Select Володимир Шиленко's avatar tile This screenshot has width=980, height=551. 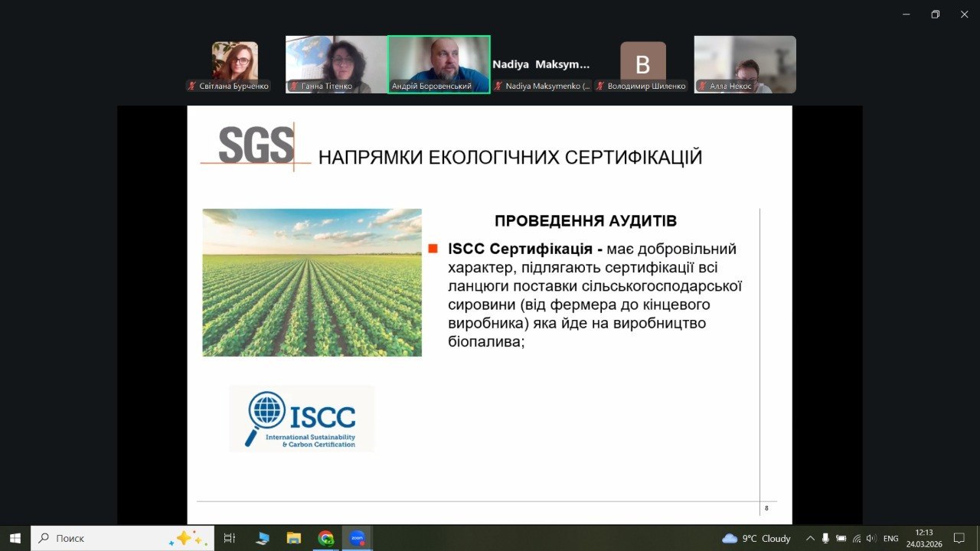click(x=643, y=64)
